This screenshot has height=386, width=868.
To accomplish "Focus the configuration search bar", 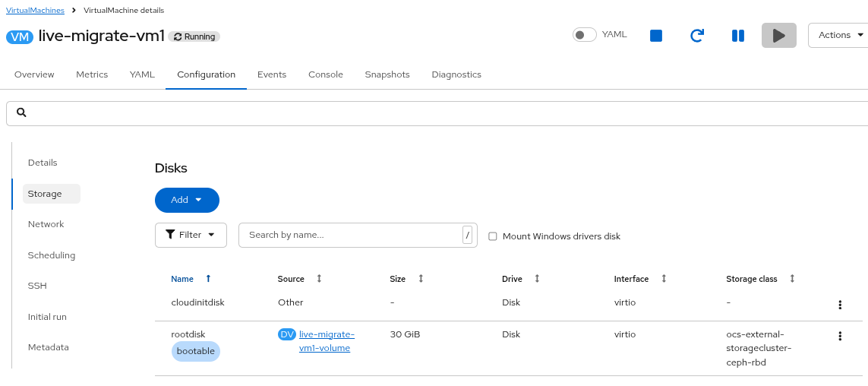I will click(440, 112).
